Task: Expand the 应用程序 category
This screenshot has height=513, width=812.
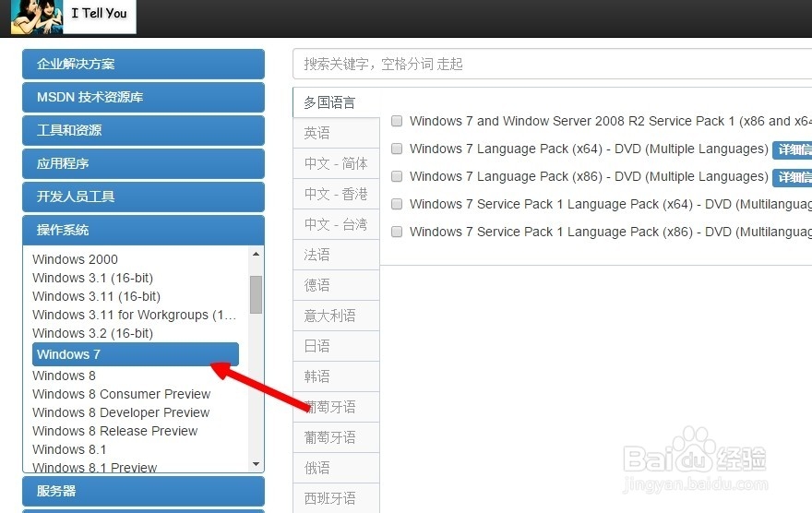Action: (x=143, y=163)
